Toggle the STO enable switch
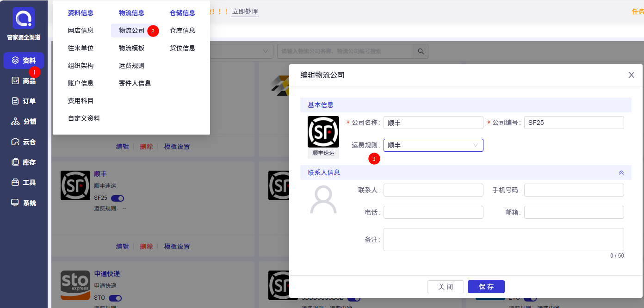 coord(115,298)
